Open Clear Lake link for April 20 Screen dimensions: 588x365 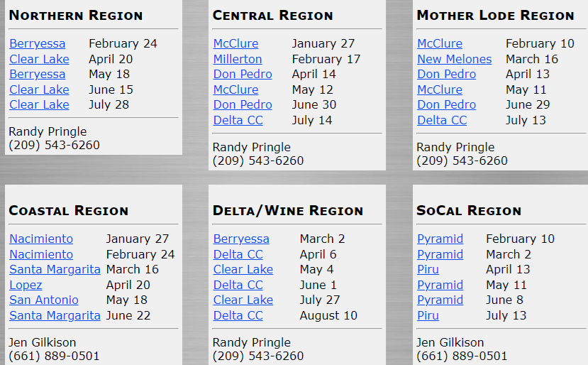coord(39,59)
